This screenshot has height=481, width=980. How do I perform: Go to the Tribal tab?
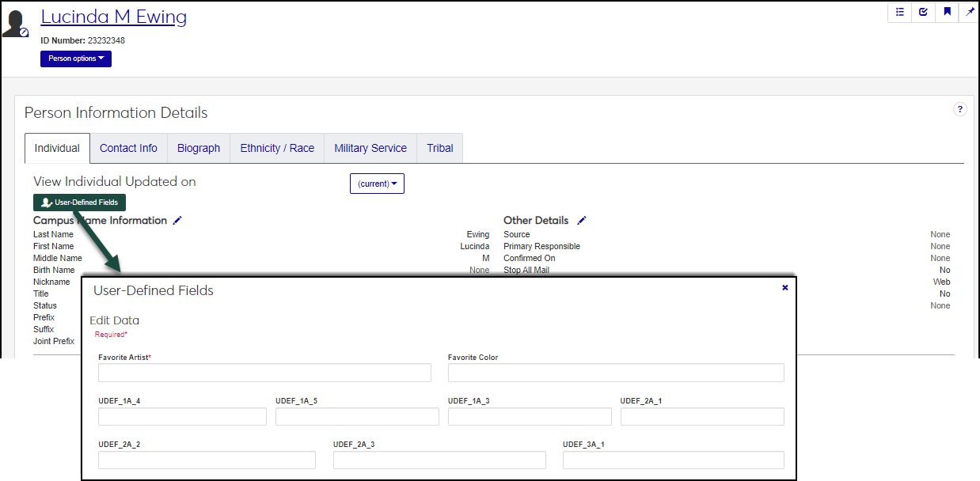click(439, 148)
